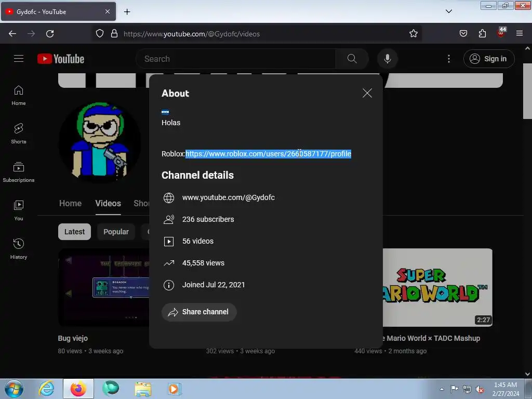This screenshot has width=532, height=399.
Task: Select the Videos channel tab
Action: (x=108, y=203)
